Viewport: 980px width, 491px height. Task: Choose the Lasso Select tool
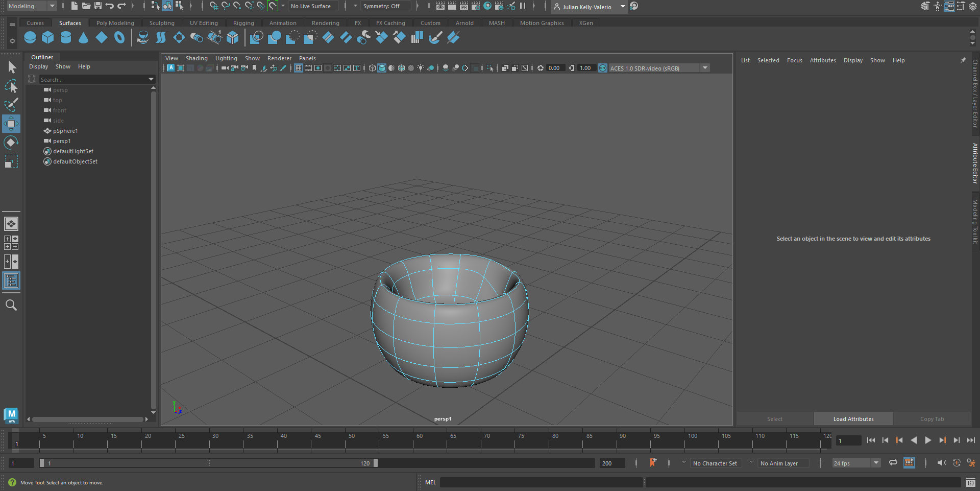(11, 86)
